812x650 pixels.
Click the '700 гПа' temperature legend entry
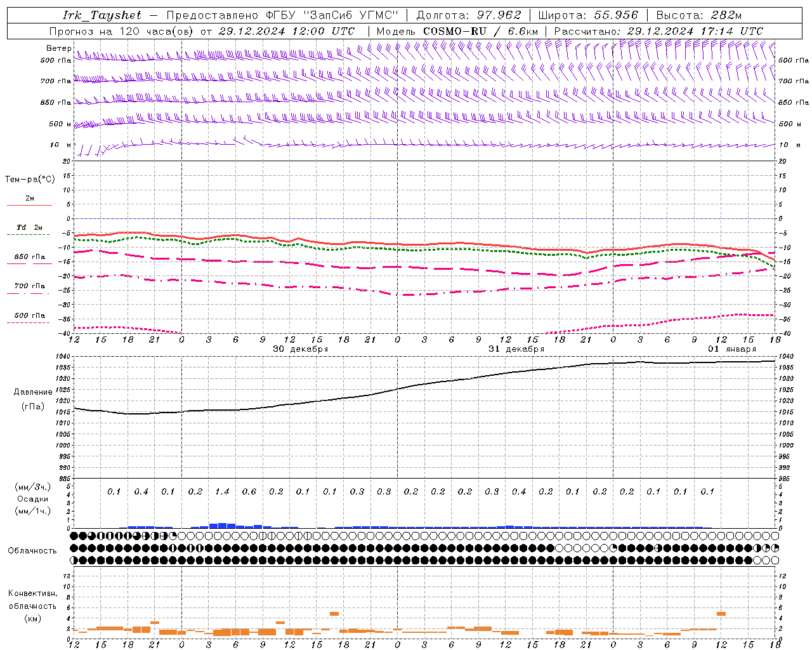click(30, 286)
